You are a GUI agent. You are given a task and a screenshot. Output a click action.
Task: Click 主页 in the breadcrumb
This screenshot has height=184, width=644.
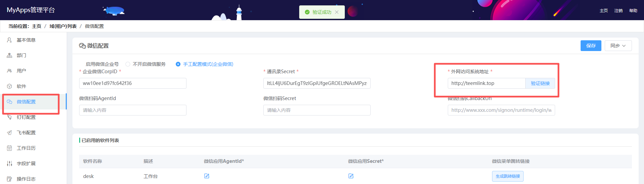coord(37,26)
